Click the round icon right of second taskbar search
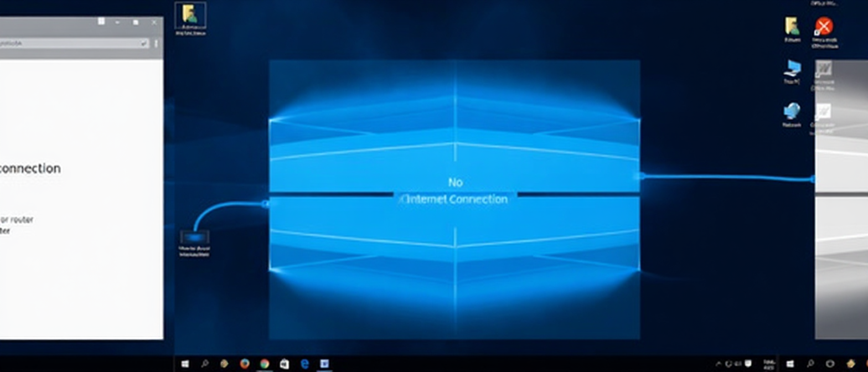This screenshot has height=372, width=868. (829, 364)
